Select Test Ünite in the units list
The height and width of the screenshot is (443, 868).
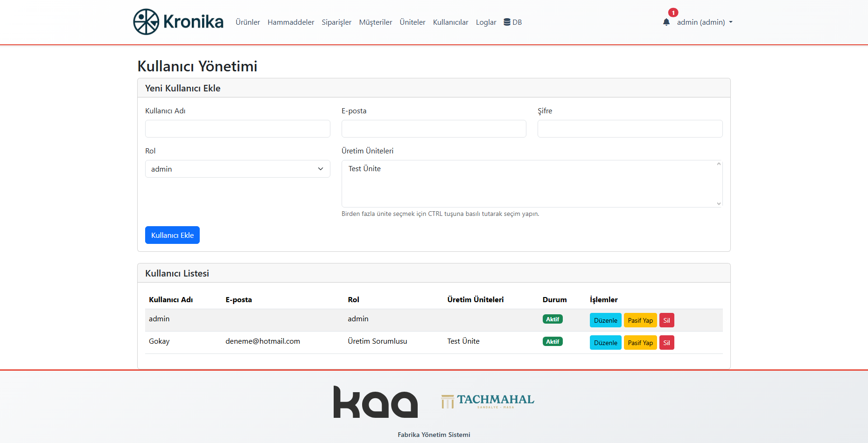click(x=364, y=169)
